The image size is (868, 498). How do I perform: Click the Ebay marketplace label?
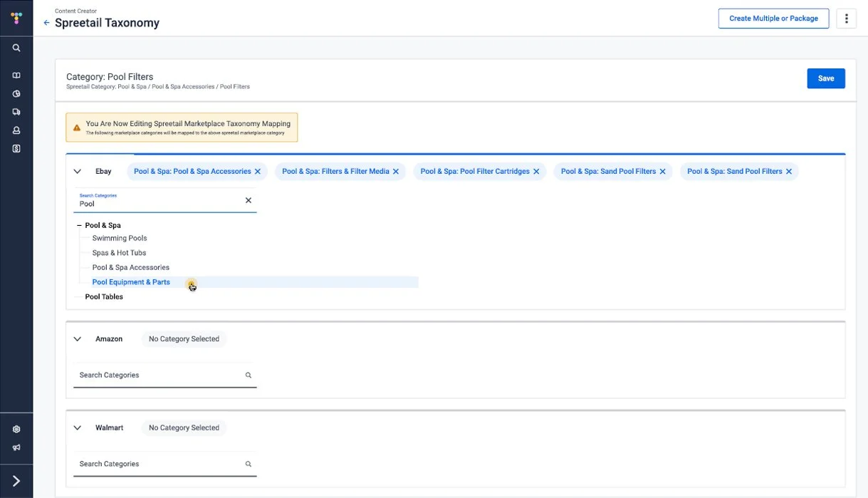point(103,172)
